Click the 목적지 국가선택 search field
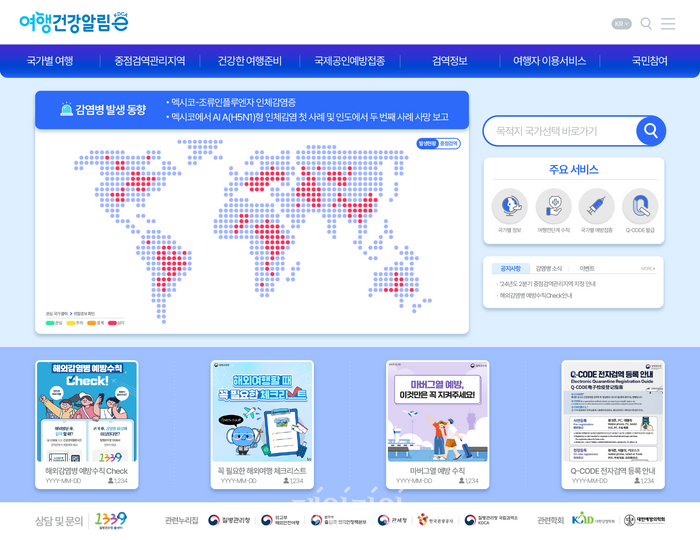 (x=560, y=131)
